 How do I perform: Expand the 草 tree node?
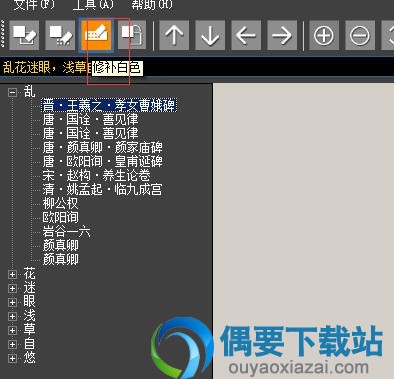(x=13, y=330)
